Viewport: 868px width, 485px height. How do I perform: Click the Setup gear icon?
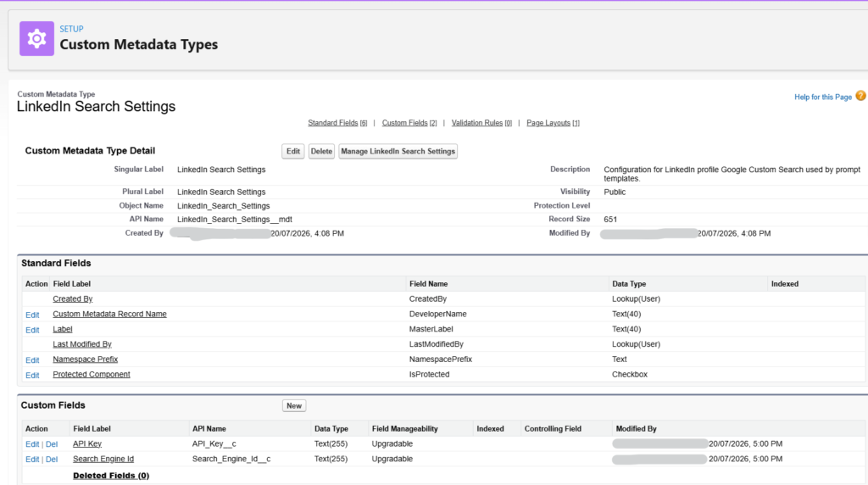click(x=36, y=39)
